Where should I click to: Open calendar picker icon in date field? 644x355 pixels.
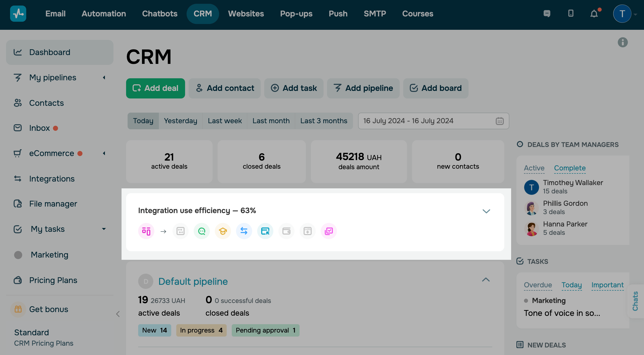tap(500, 121)
